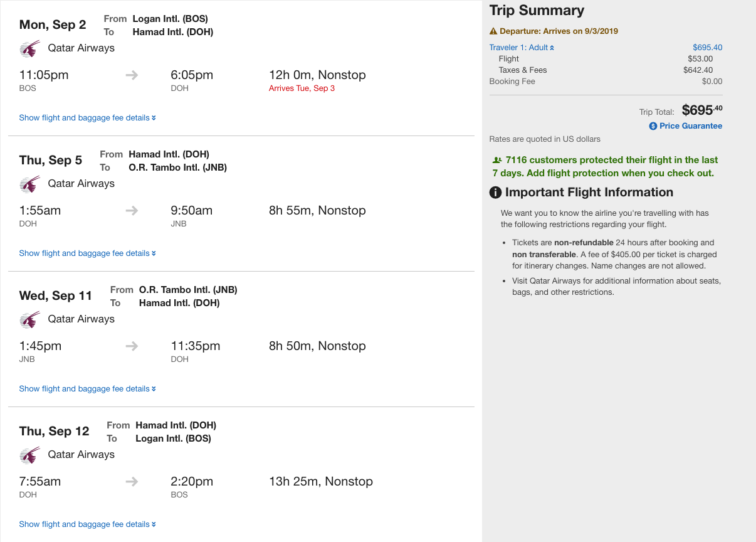The height and width of the screenshot is (542, 756).
Task: Click Qatar Airways logo on Sep 12 flight
Action: click(x=29, y=455)
